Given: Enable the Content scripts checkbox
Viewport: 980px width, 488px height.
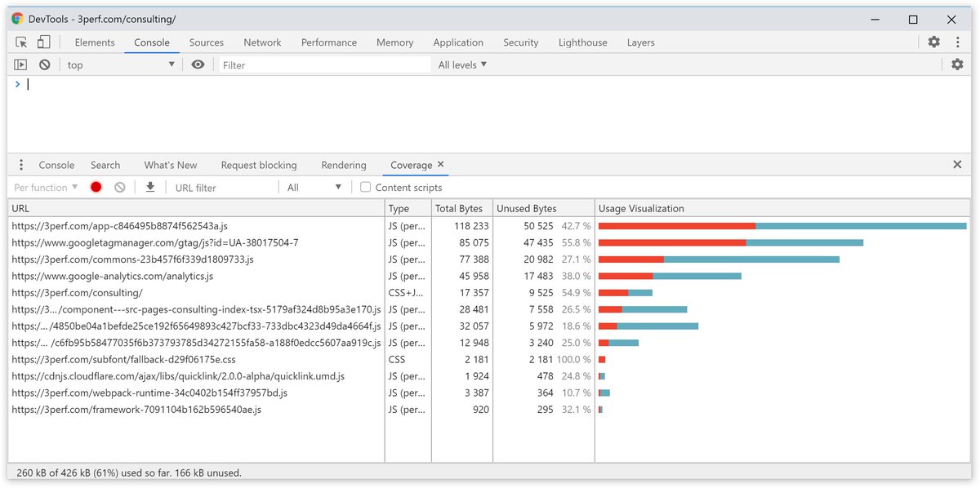Looking at the screenshot, I should [x=366, y=187].
